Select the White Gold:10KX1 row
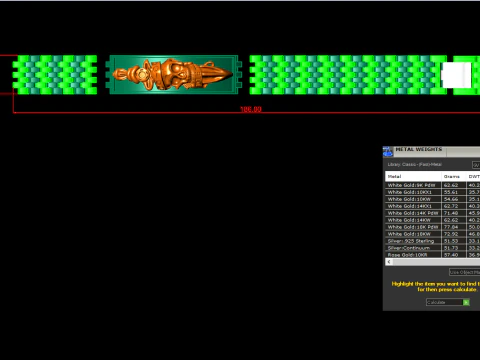The image size is (480, 360). tap(433, 192)
